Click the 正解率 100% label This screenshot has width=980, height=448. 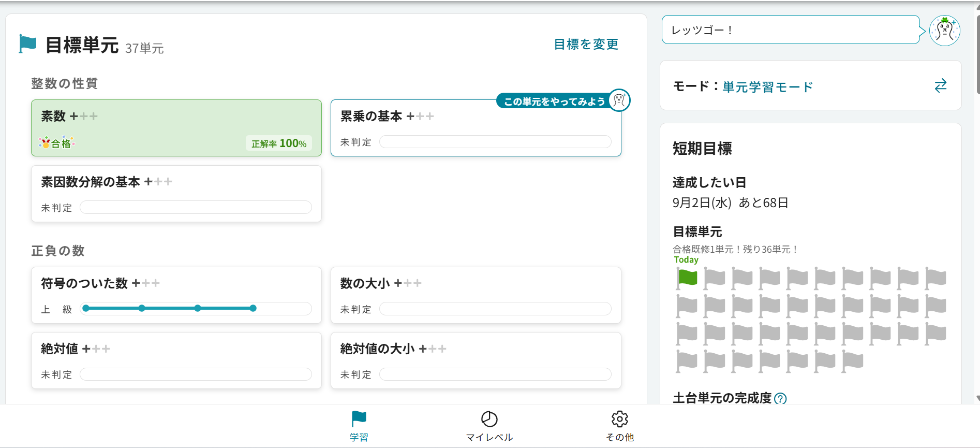click(279, 143)
